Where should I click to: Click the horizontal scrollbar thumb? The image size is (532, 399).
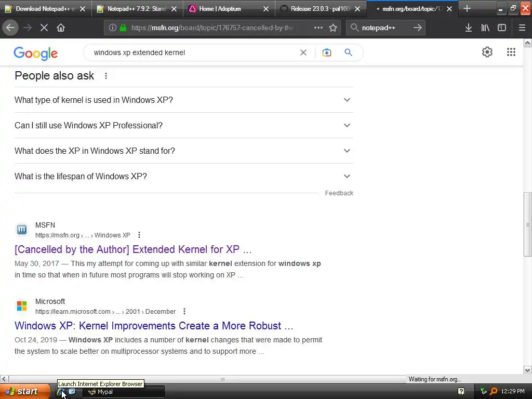(x=222, y=379)
